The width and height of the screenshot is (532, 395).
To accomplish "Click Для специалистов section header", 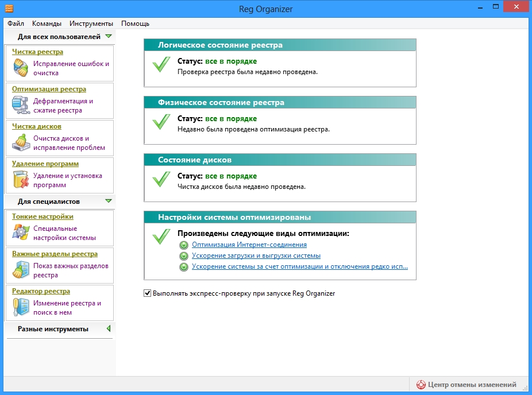I will click(49, 202).
